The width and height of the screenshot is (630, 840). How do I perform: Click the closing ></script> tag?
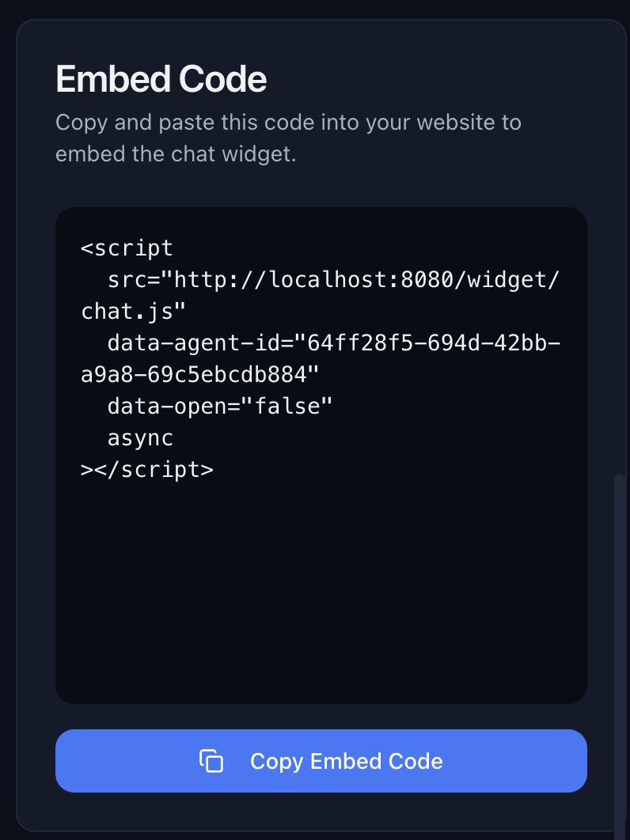[146, 469]
